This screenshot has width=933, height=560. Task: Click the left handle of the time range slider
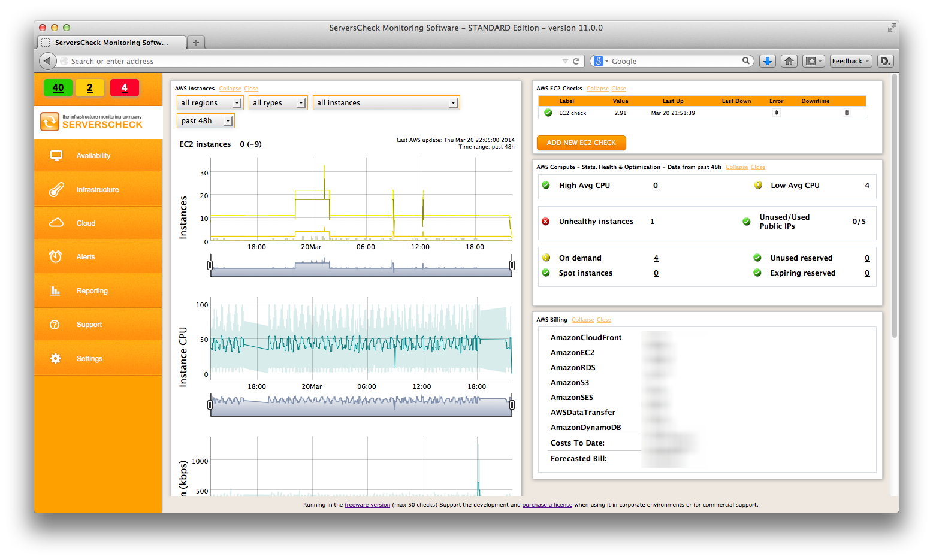coord(210,264)
